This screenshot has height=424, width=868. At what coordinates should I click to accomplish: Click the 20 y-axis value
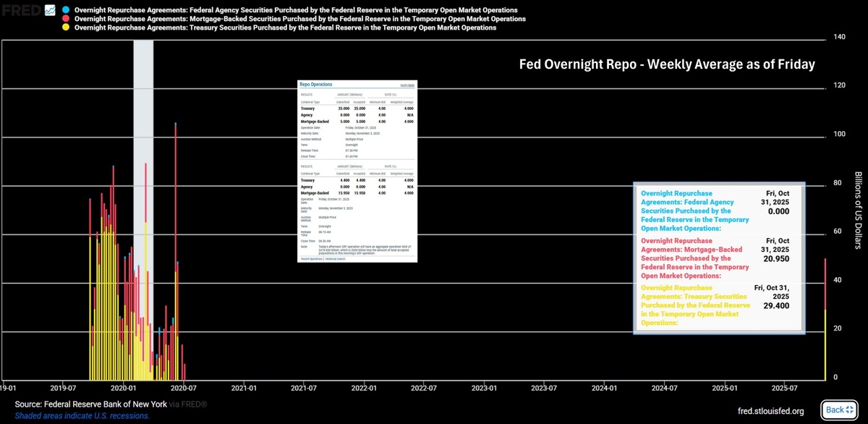pos(838,328)
